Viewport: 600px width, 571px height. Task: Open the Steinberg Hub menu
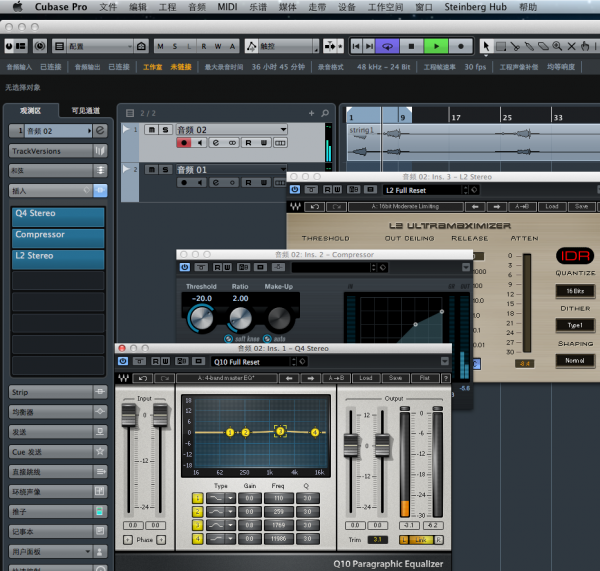[475, 7]
